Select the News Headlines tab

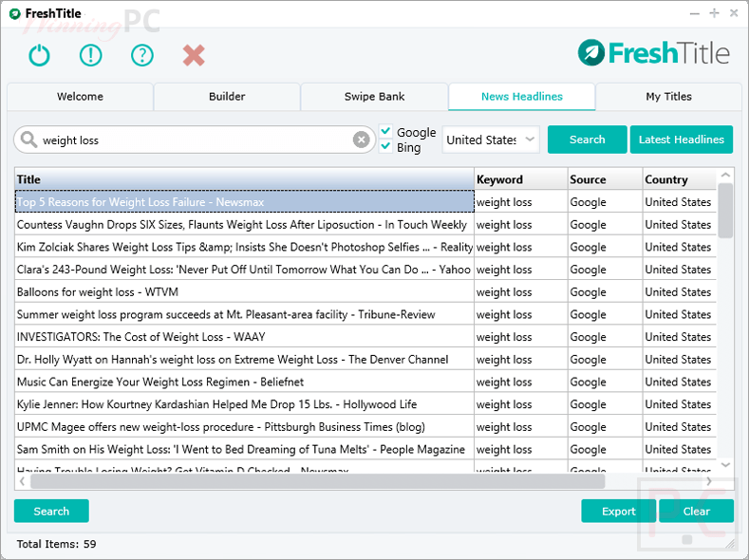[521, 97]
